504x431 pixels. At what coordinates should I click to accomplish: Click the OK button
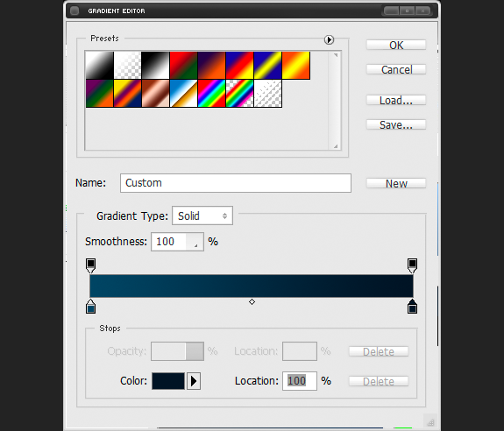[x=396, y=45]
